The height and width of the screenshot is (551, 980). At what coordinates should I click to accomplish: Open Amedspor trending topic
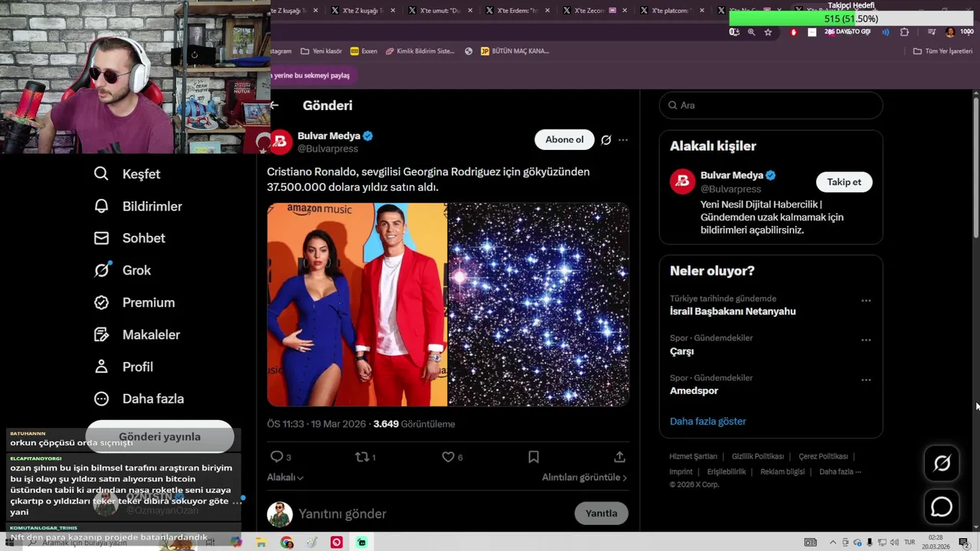point(694,391)
